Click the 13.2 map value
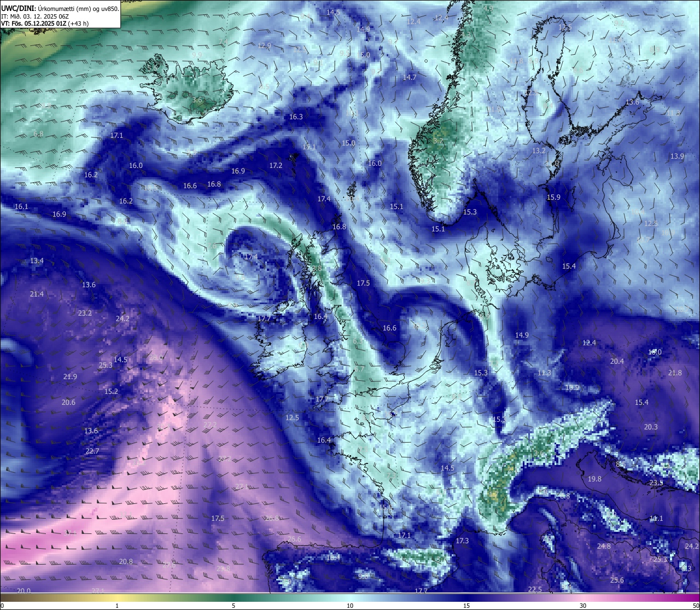Screen dimensions: 700x610 point(539,150)
